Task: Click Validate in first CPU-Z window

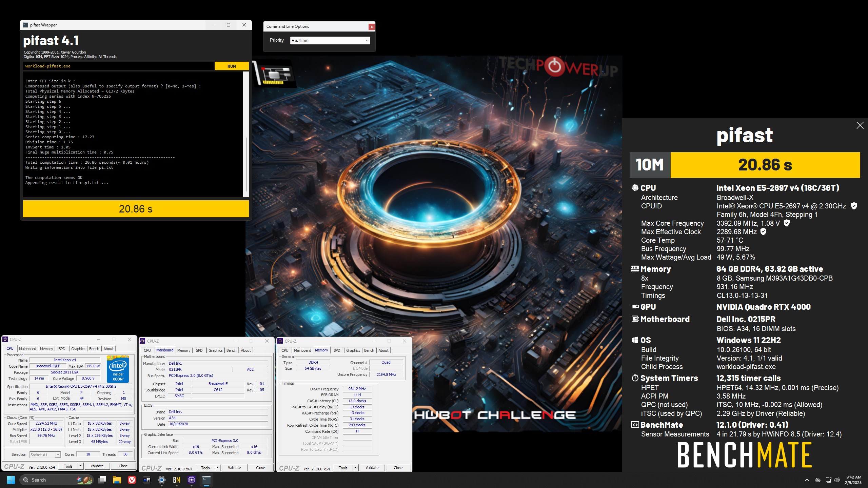Action: coord(97,466)
